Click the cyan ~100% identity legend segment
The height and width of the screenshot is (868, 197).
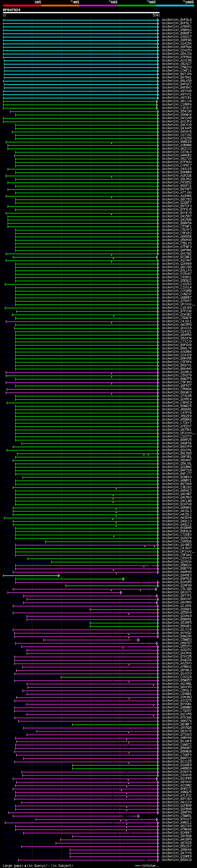tap(175, 6)
